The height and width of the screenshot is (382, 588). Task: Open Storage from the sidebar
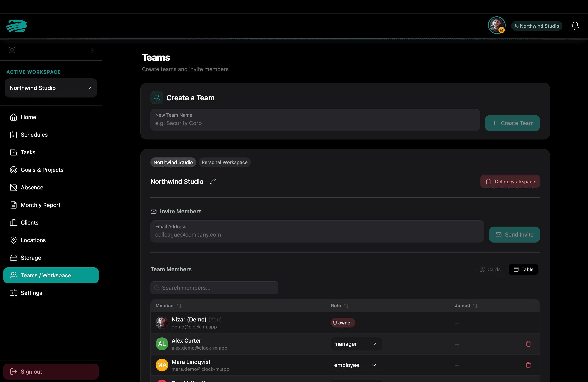(51, 258)
